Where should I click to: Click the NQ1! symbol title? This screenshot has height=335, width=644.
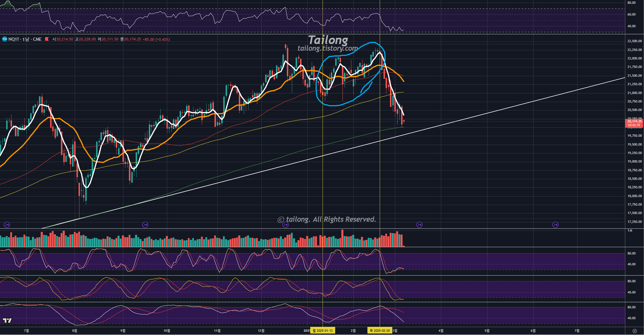click(13, 39)
